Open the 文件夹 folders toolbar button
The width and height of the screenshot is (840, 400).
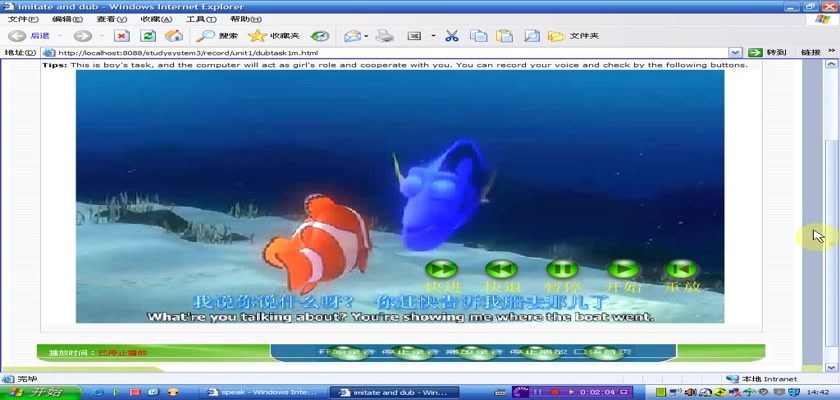pyautogui.click(x=573, y=36)
